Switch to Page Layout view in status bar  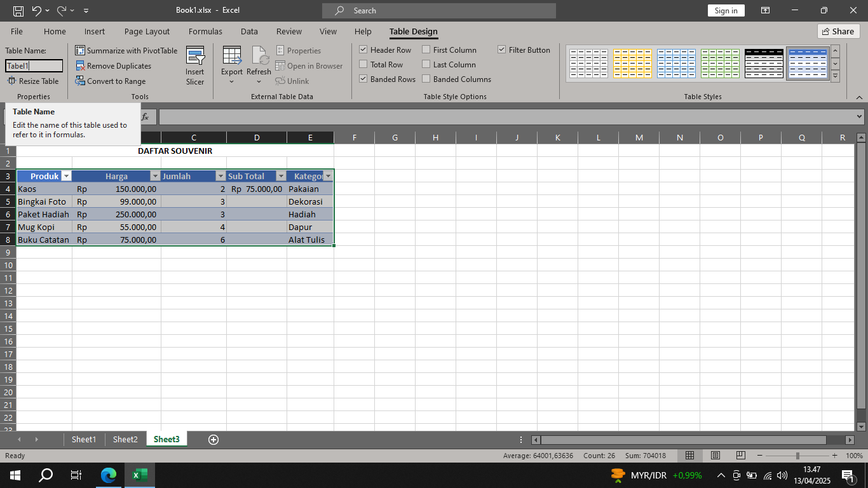pos(715,456)
